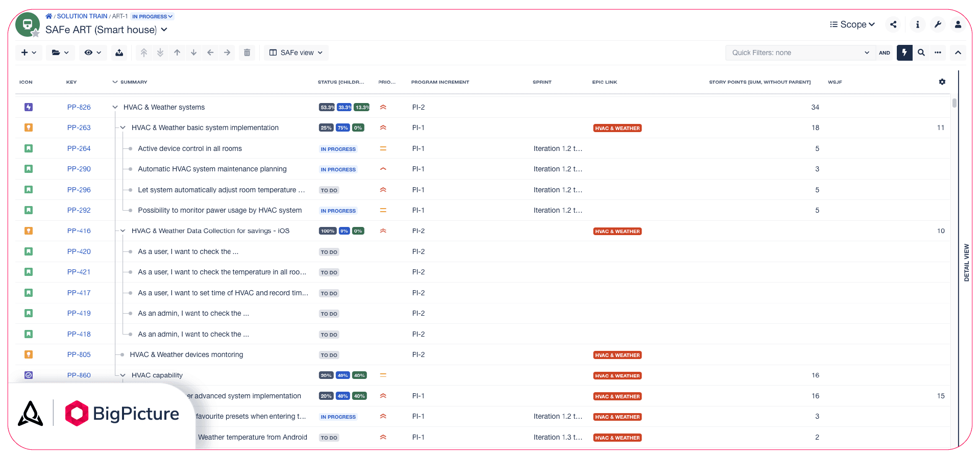Click the outdent left arrow icon
The width and height of the screenshot is (980, 459).
coord(210,53)
